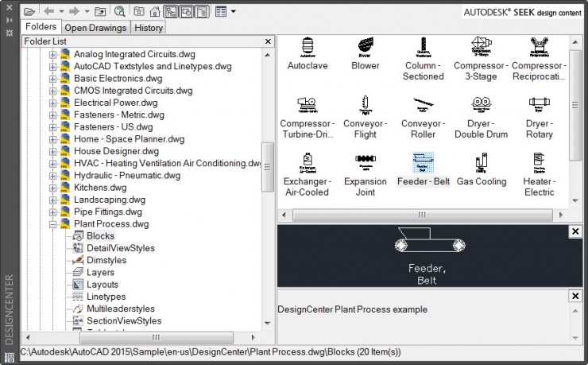Click the Feeder Belt preview image
This screenshot has height=365, width=588.
coord(430,256)
